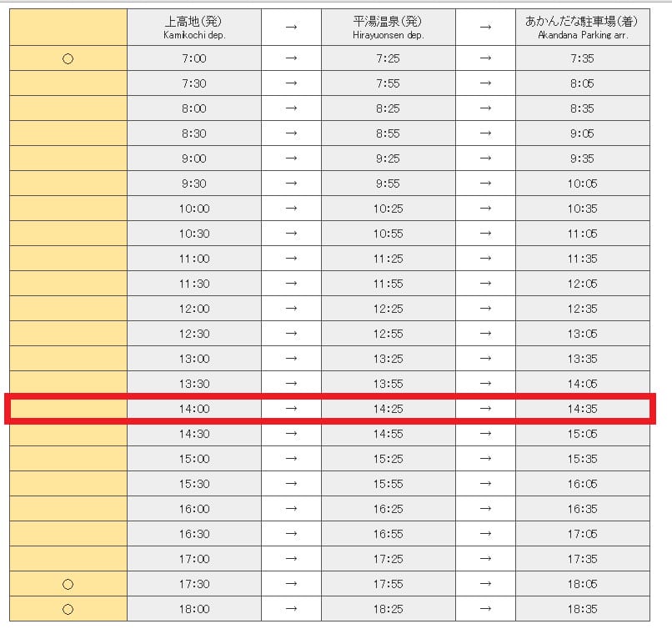Click the 13:05 Akandana arrival time

tap(583, 333)
